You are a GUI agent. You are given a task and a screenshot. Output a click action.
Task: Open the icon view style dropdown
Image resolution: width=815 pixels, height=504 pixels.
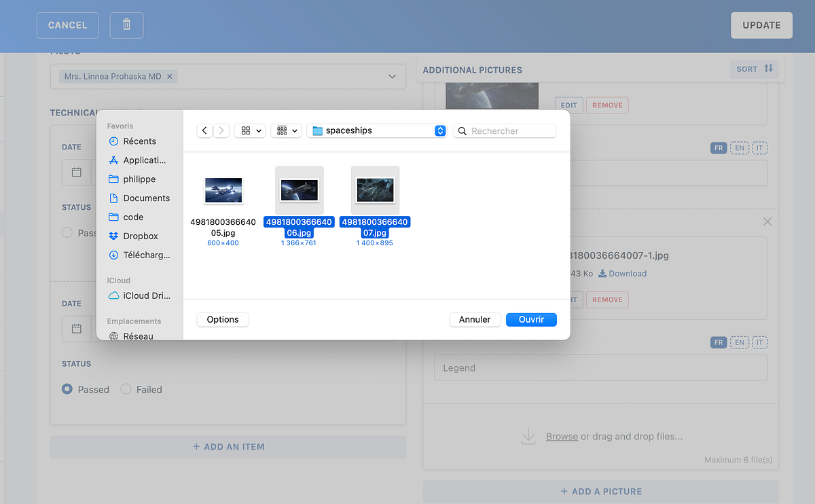(x=251, y=130)
